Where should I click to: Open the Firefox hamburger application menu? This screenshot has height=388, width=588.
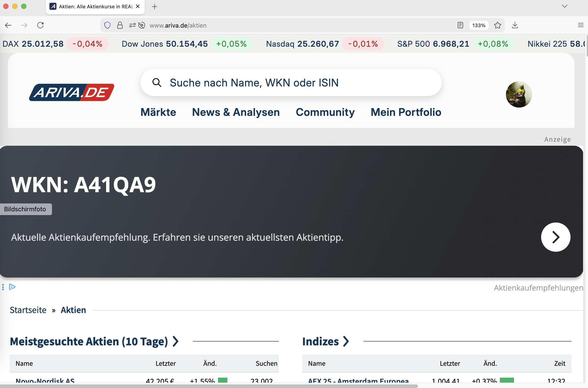pyautogui.click(x=581, y=25)
